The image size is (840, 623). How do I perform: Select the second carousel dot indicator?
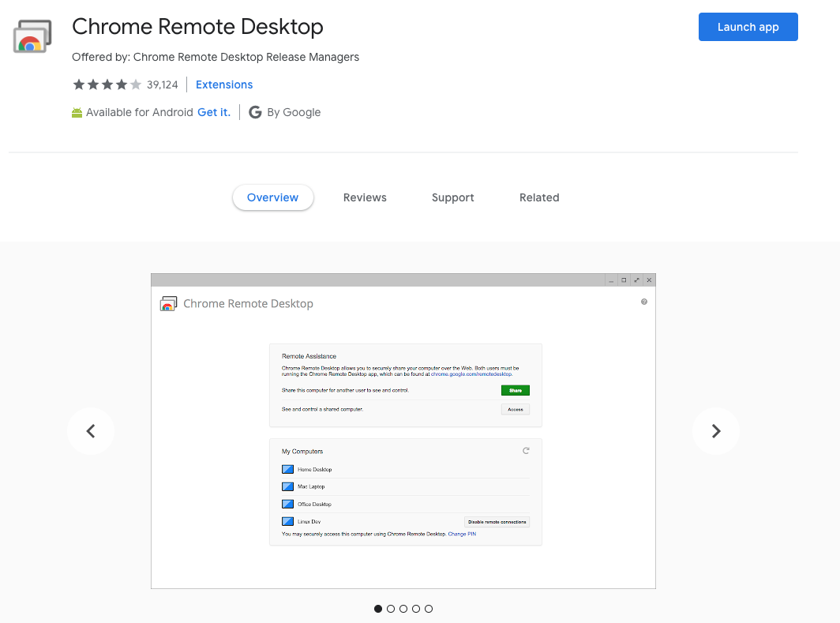click(391, 609)
